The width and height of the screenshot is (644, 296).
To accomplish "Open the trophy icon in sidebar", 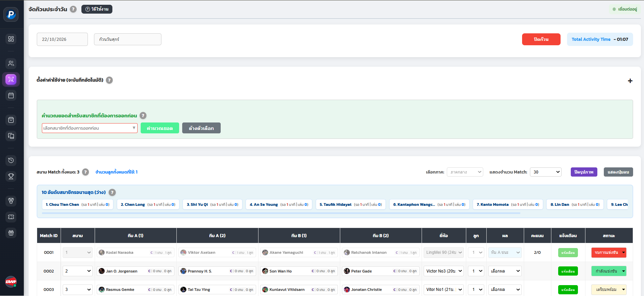I will [11, 176].
